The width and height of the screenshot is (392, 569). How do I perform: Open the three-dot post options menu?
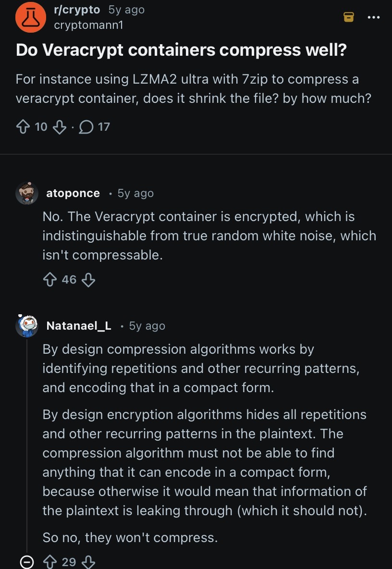(373, 17)
